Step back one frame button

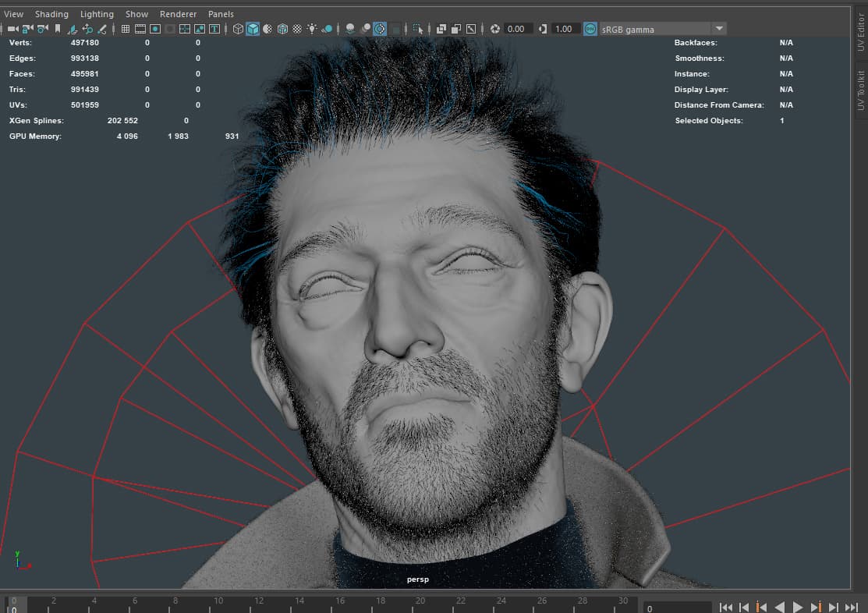coord(743,608)
